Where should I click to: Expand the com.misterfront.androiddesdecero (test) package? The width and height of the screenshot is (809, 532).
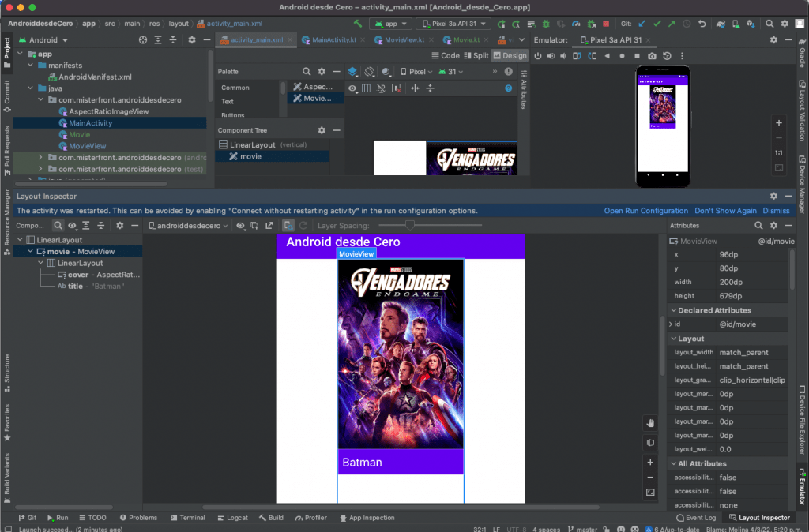(x=41, y=169)
